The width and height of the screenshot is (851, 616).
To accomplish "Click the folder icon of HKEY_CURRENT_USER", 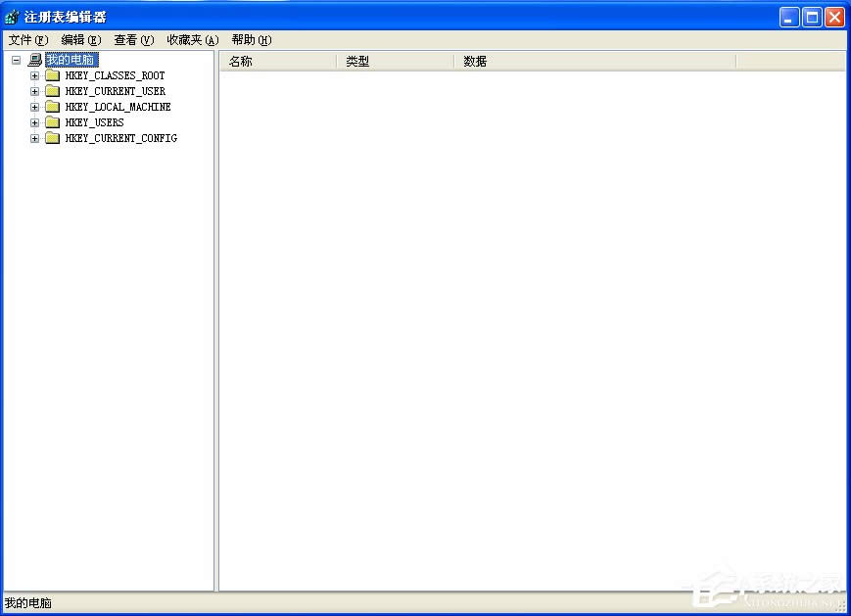I will point(52,91).
